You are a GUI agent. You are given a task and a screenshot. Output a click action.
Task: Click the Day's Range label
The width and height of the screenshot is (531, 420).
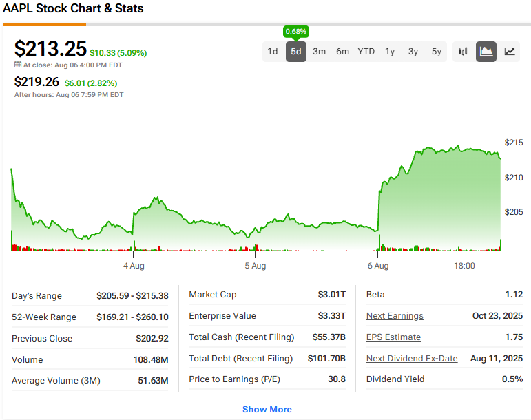tap(37, 296)
